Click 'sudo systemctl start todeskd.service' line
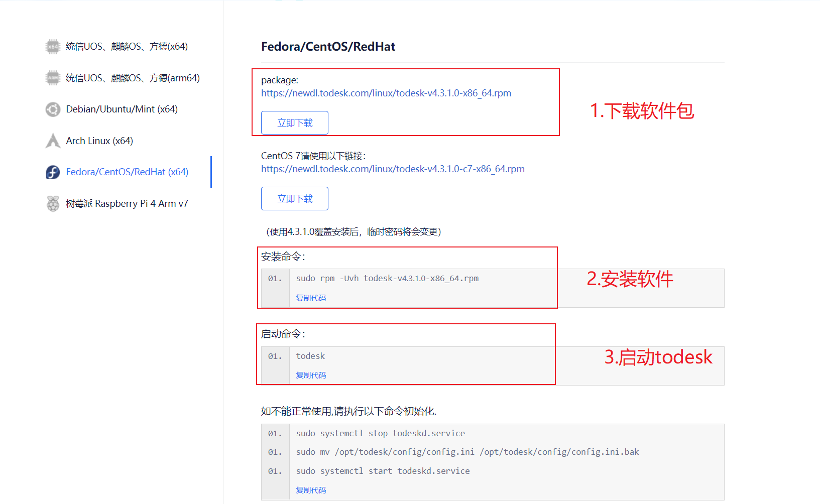 [x=383, y=471]
